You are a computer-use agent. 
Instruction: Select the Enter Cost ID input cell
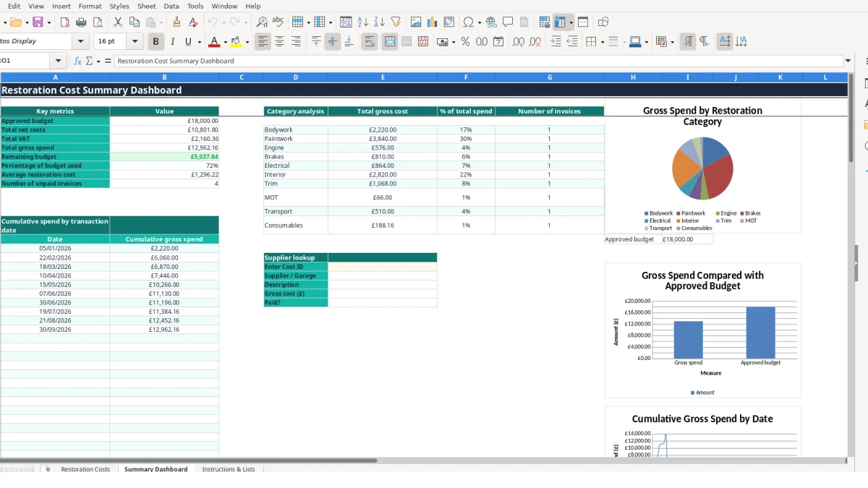(383, 267)
